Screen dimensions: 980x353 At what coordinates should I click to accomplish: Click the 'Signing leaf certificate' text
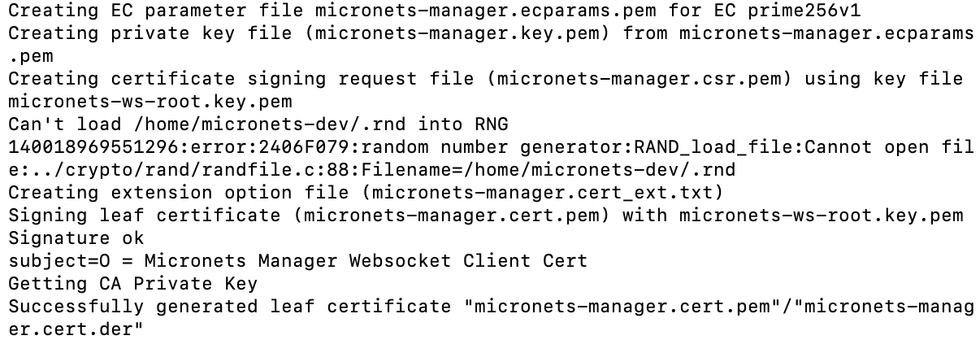click(144, 216)
